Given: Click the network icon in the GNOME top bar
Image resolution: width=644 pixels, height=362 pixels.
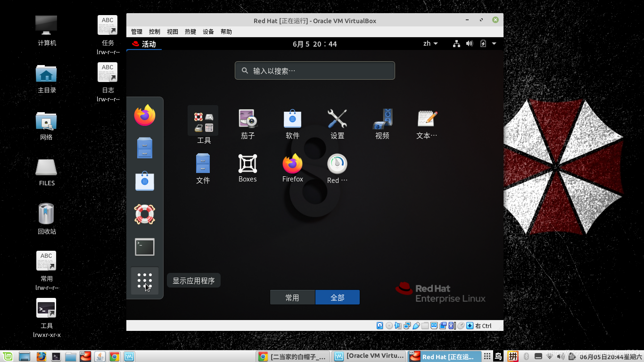Looking at the screenshot, I should pyautogui.click(x=456, y=44).
